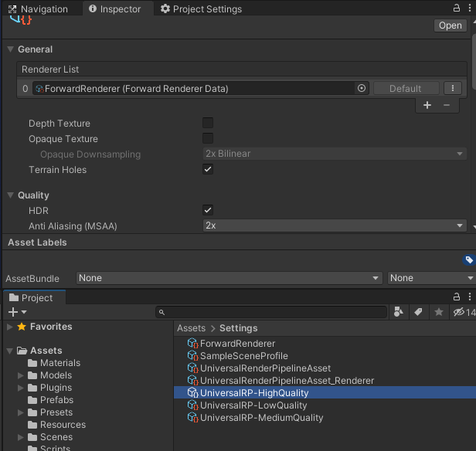Click the asset labels blue tag icon
This screenshot has height=451, width=476.
click(x=468, y=260)
